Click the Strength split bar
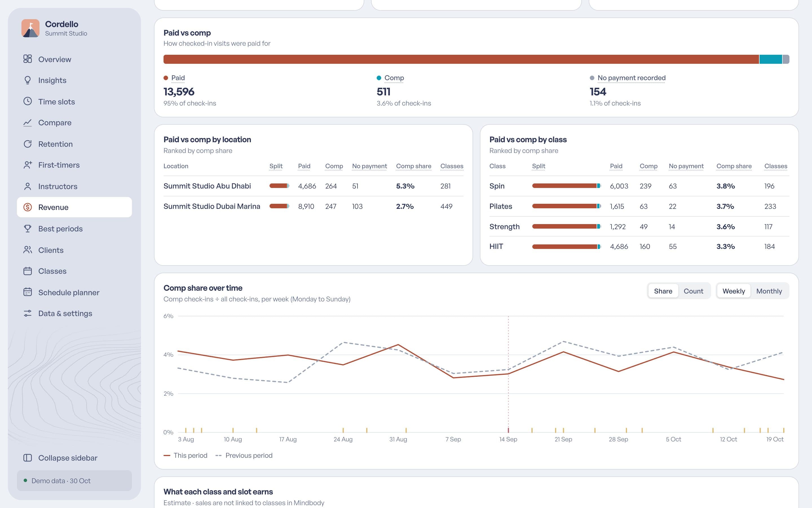Viewport: 812px width, 508px height. tap(566, 226)
